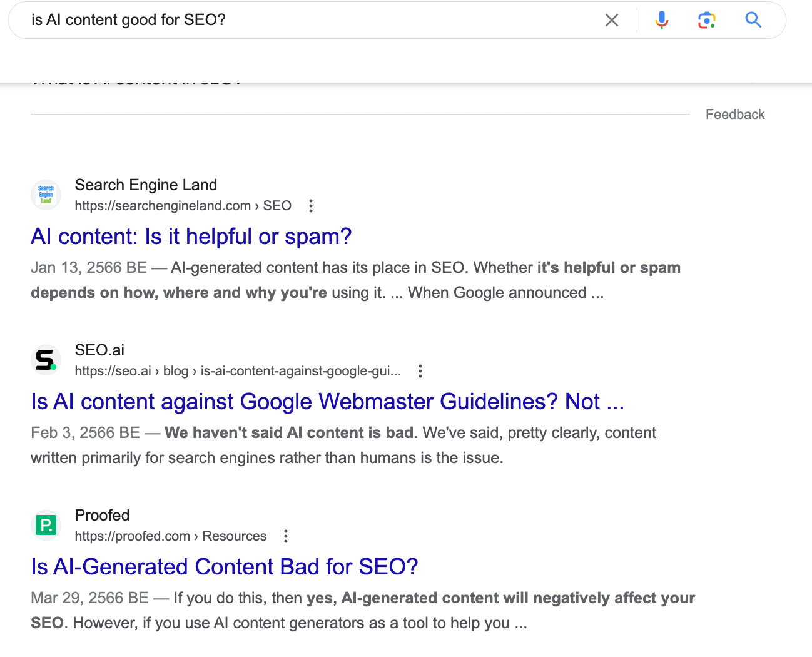Submit search with the magnifying glass icon
The image size is (812, 657).
coord(753,20)
